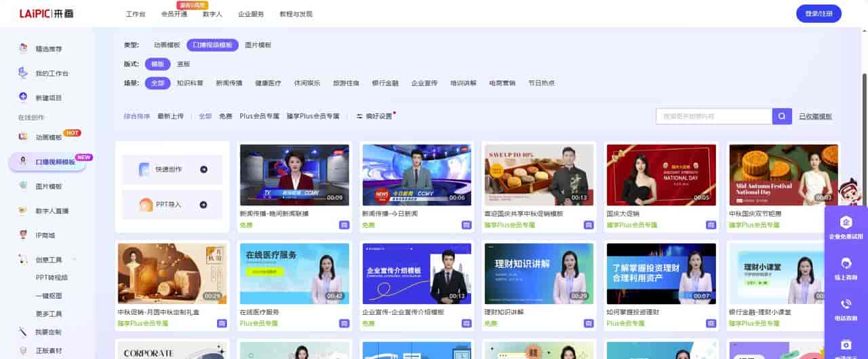Click badge icon on 国庆大促销 card
The height and width of the screenshot is (359, 868).
point(710,225)
